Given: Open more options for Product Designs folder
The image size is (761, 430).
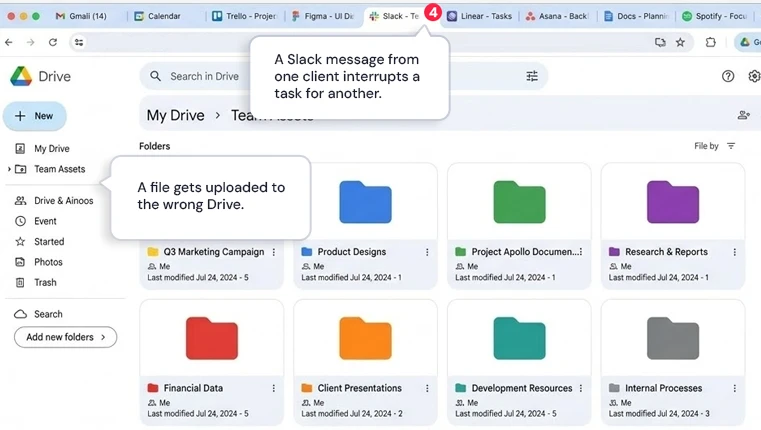Looking at the screenshot, I should pyautogui.click(x=427, y=252).
